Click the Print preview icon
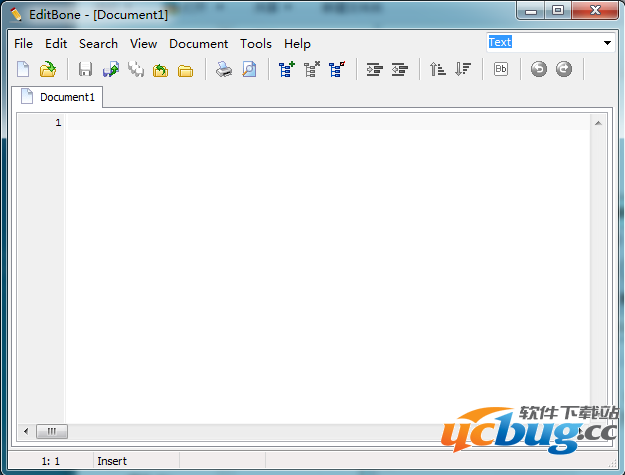Image resolution: width=625 pixels, height=475 pixels. 249,70
